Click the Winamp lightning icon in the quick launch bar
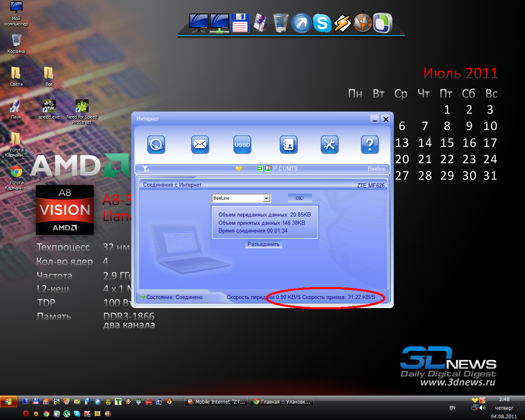Screen dimensions: 525x420 pyautogui.click(x=128, y=402)
